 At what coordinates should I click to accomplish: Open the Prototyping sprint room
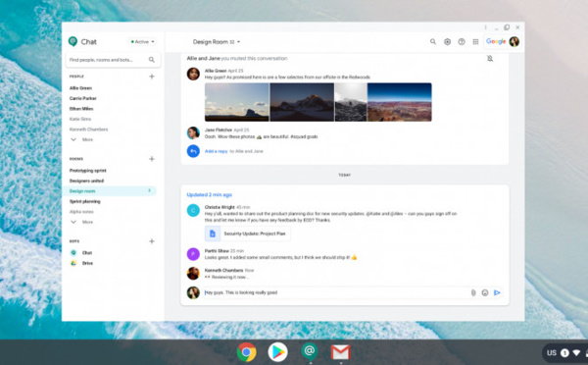[x=88, y=171]
